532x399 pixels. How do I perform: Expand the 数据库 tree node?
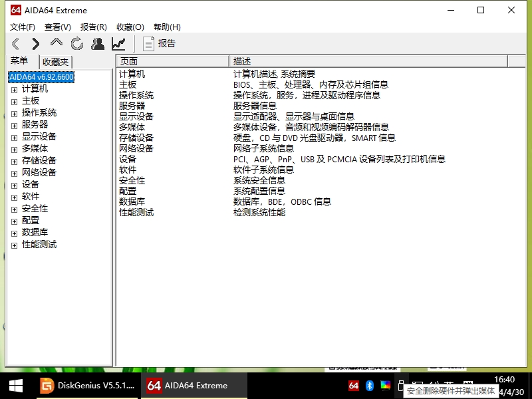pos(14,233)
